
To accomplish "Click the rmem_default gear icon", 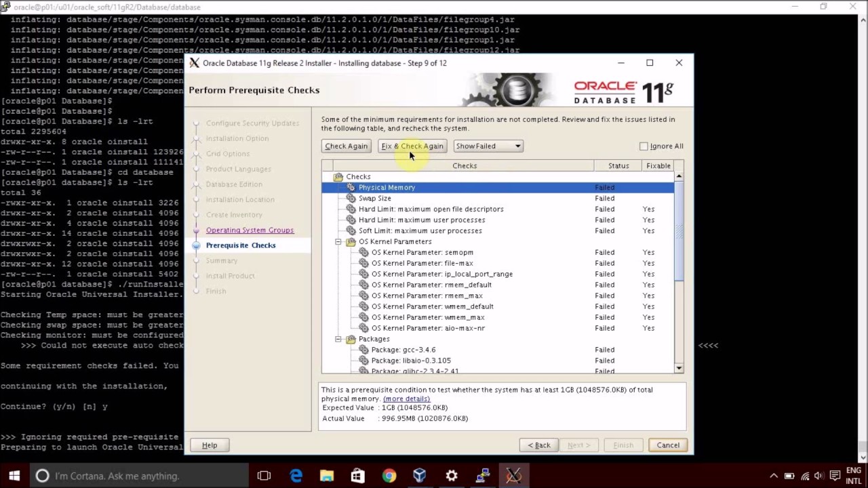I will (x=363, y=285).
